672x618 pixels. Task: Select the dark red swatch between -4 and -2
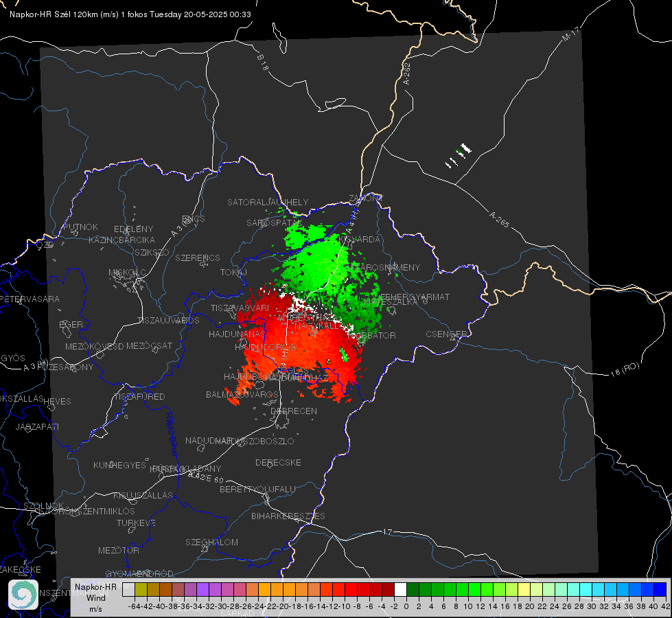(388, 589)
